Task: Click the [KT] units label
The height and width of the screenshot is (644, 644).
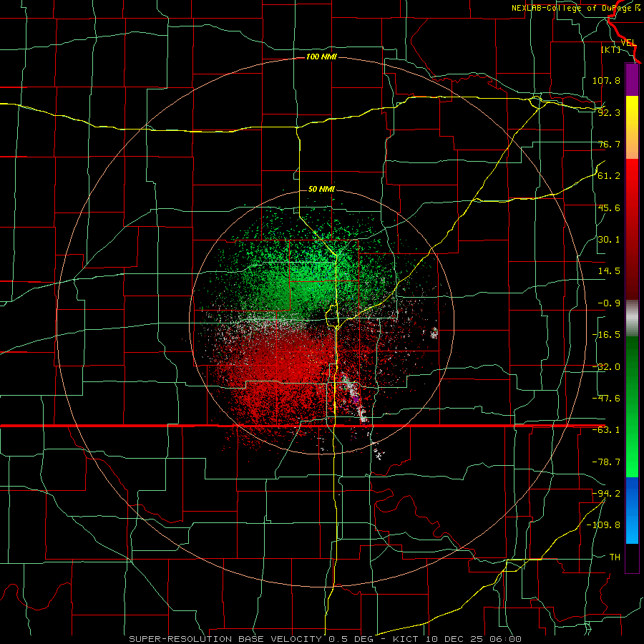Action: point(611,49)
